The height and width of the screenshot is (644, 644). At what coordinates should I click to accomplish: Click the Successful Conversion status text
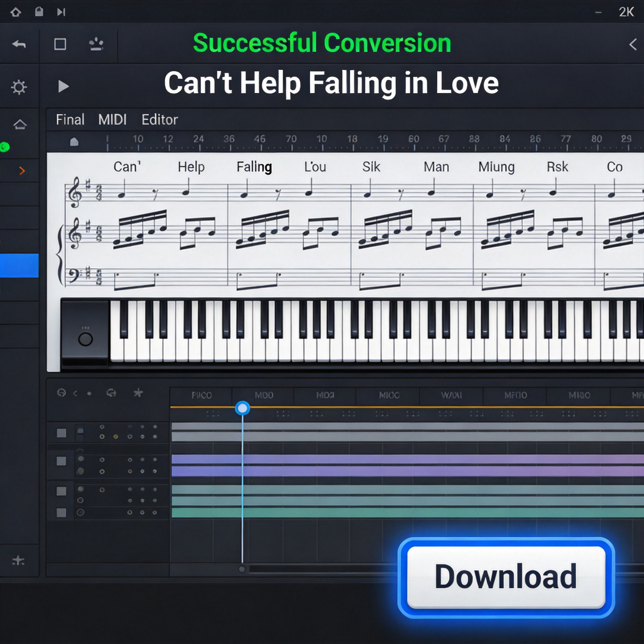pyautogui.click(x=322, y=43)
